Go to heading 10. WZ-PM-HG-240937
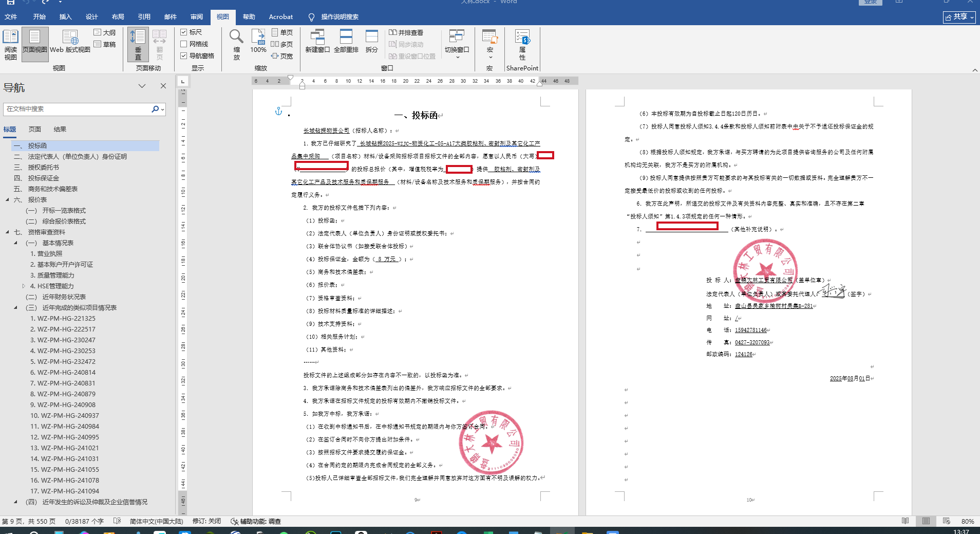This screenshot has height=534, width=980. pos(65,415)
